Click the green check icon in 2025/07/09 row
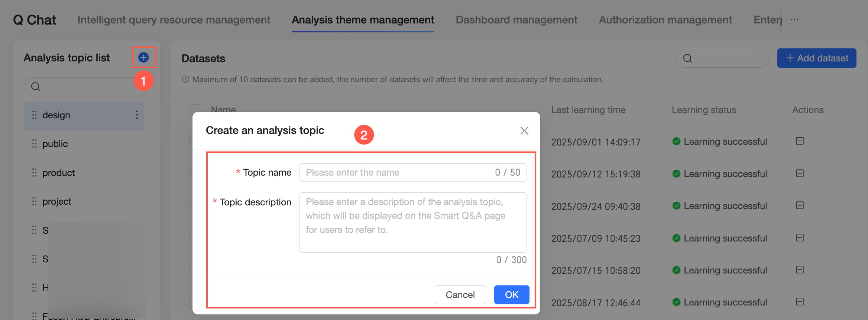868x320 pixels. 676,238
